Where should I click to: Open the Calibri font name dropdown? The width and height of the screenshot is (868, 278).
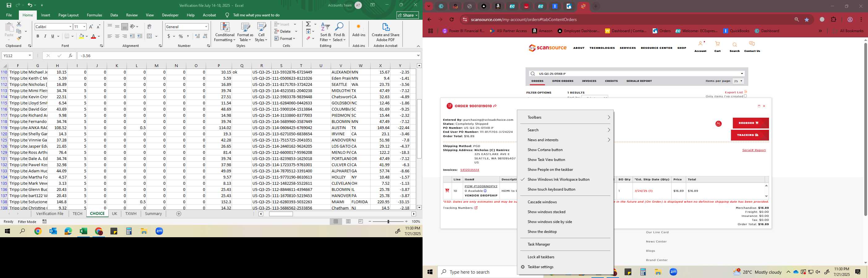click(70, 27)
